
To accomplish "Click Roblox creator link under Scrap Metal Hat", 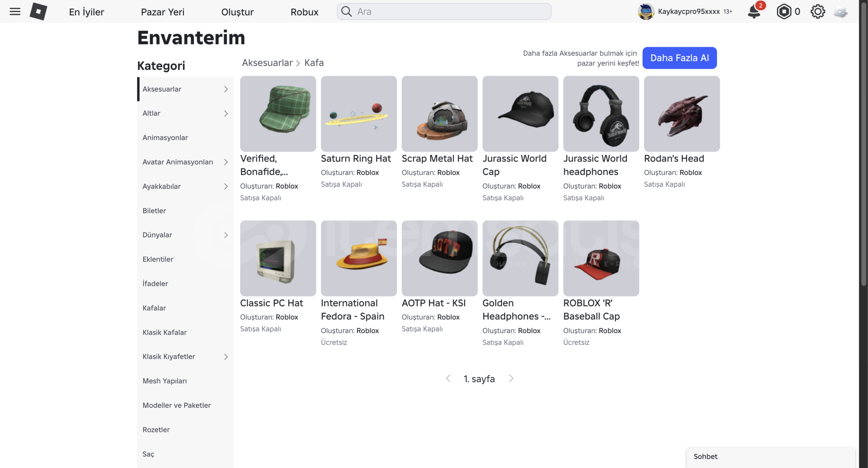I will coord(448,172).
